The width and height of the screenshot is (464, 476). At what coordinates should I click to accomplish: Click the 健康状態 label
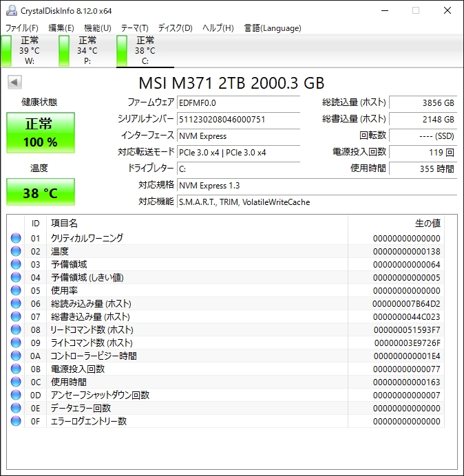point(39,102)
